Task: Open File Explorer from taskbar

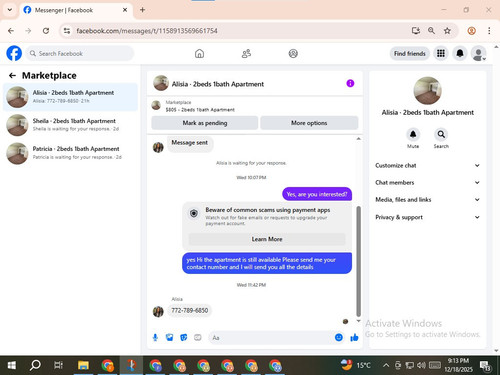Action: [83, 365]
